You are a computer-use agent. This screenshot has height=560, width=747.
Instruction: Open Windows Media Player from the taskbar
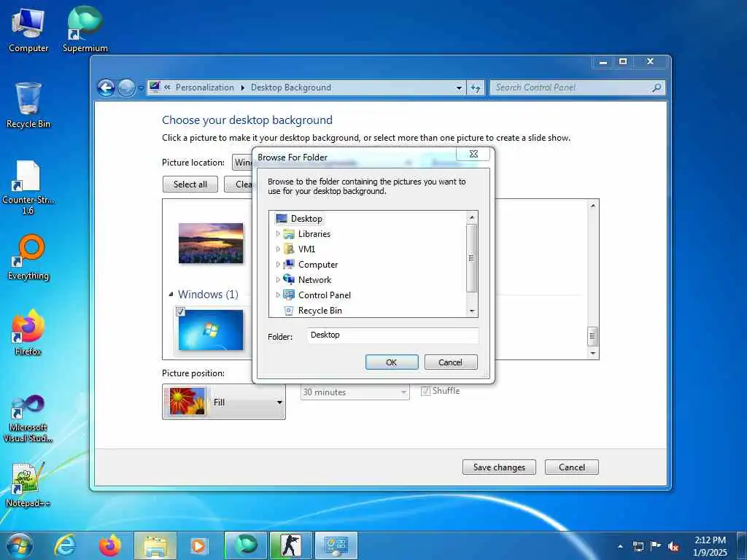click(198, 545)
